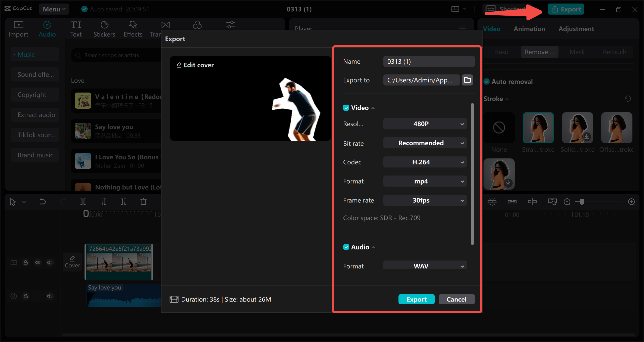
Task: Uncheck the Audio export option
Action: click(346, 247)
